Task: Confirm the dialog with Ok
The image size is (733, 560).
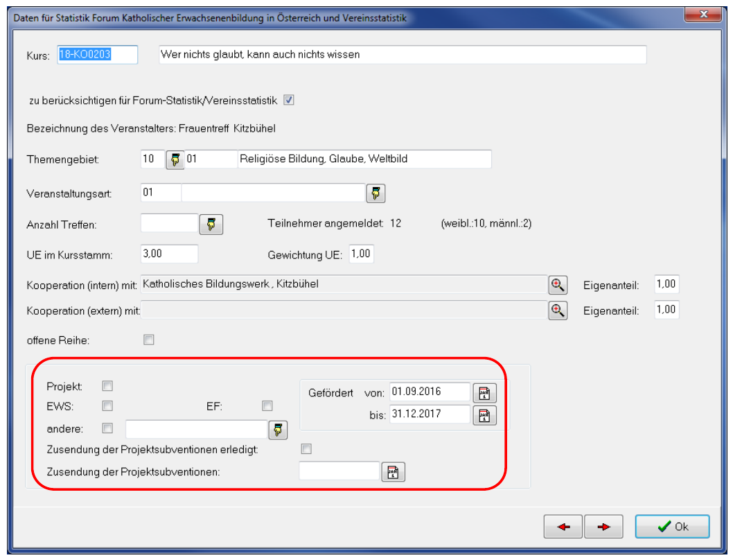Action: tap(672, 527)
